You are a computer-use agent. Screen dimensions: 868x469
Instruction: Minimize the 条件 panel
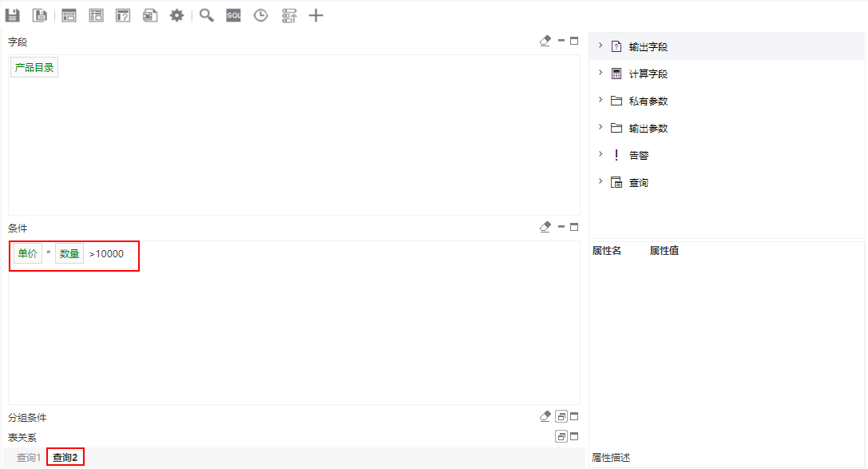pos(561,226)
